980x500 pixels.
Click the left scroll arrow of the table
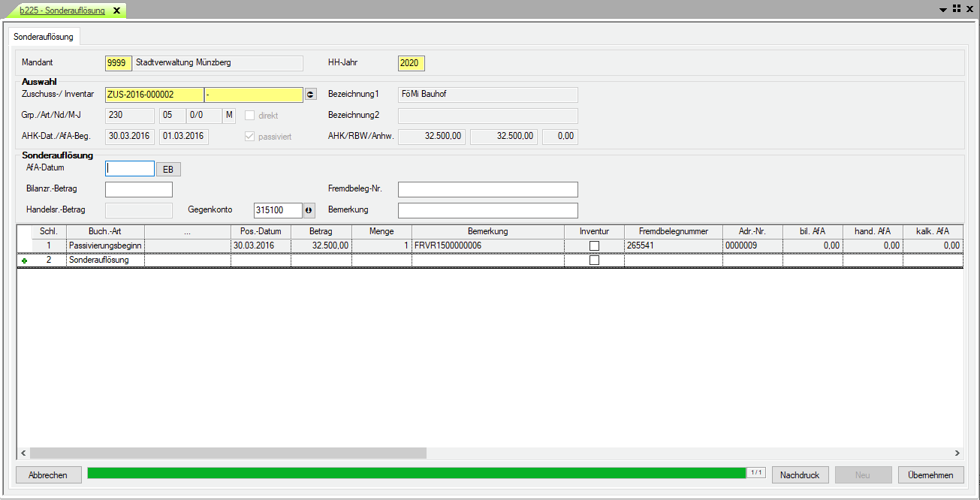(23, 453)
